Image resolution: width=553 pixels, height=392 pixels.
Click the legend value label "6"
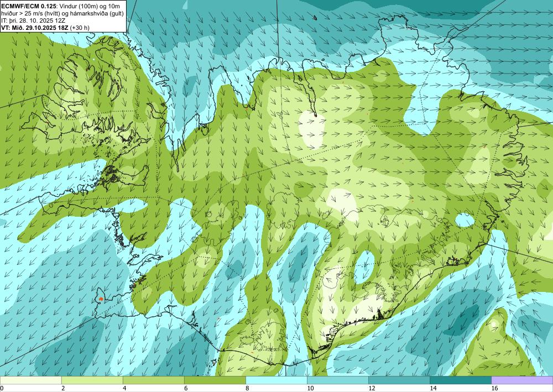186,388
